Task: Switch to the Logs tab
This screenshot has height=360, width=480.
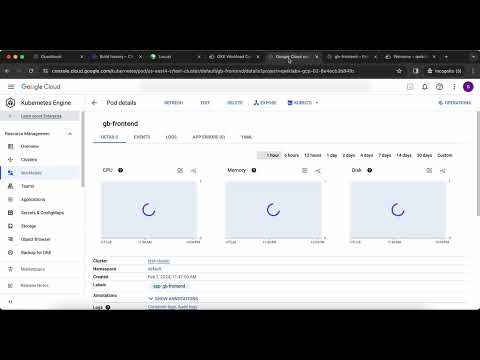Action: tap(171, 137)
